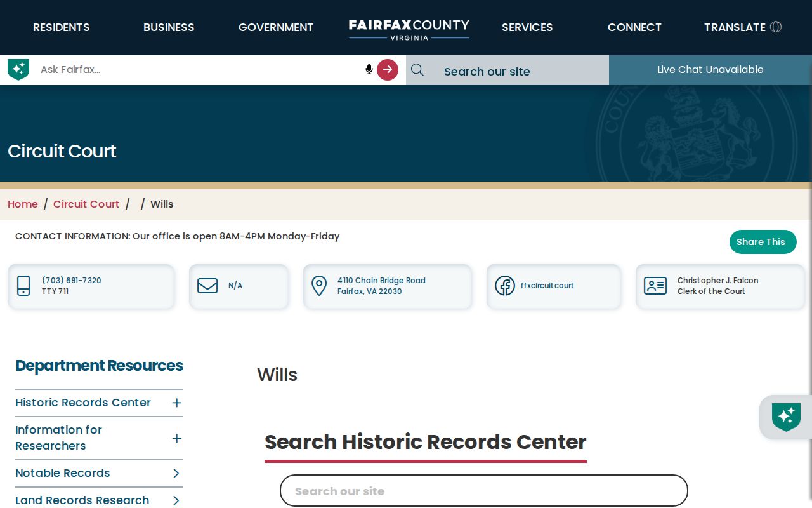Click the N/A email text

pos(235,286)
